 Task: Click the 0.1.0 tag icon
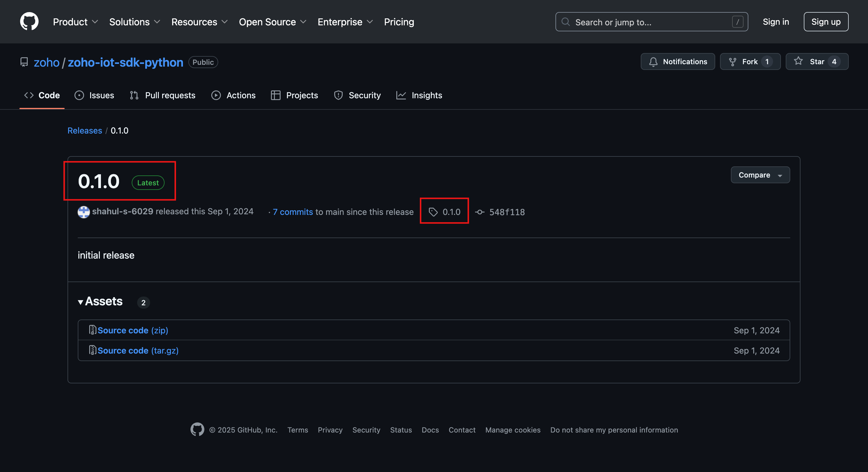coord(433,212)
